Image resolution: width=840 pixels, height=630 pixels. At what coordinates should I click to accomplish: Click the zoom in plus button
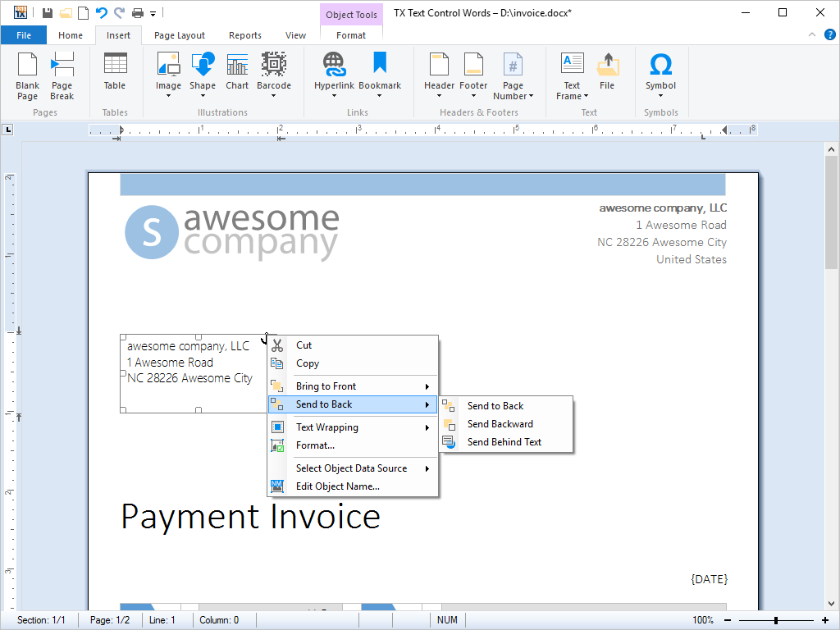click(825, 620)
